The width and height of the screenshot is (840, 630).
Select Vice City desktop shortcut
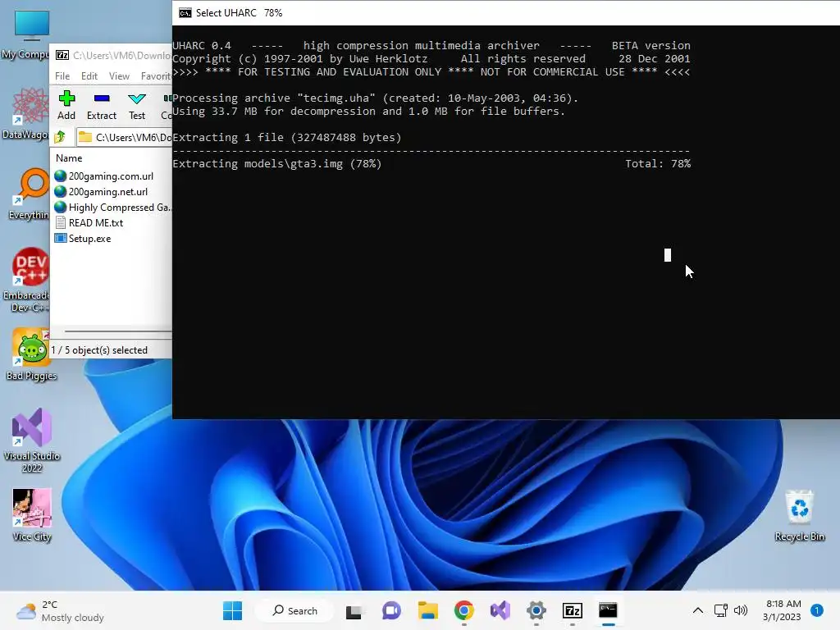pyautogui.click(x=32, y=515)
